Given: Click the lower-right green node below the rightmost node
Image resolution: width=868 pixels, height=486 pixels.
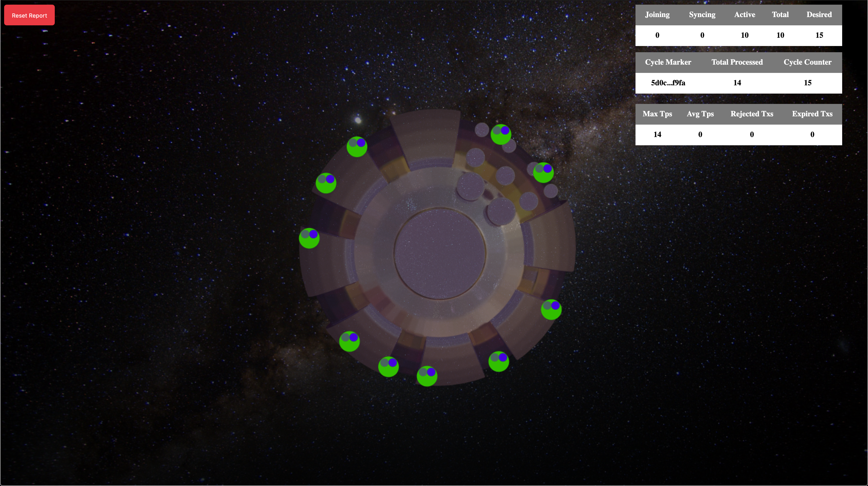Looking at the screenshot, I should 498,362.
